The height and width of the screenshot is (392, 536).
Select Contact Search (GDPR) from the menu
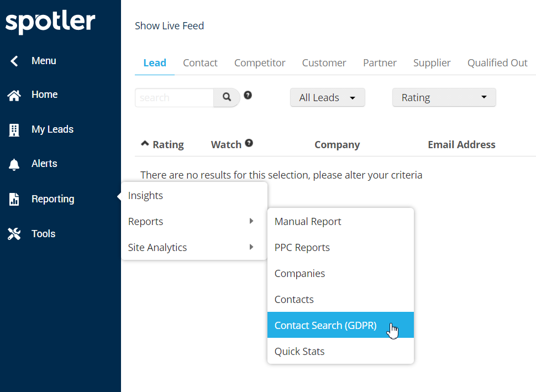tap(325, 325)
